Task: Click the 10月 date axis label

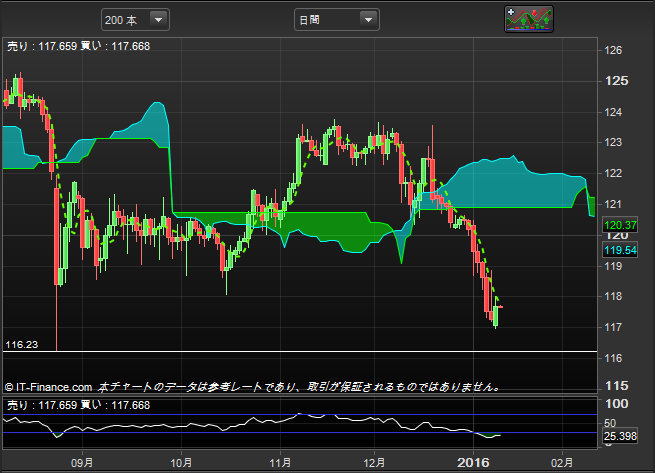Action: pyautogui.click(x=181, y=463)
